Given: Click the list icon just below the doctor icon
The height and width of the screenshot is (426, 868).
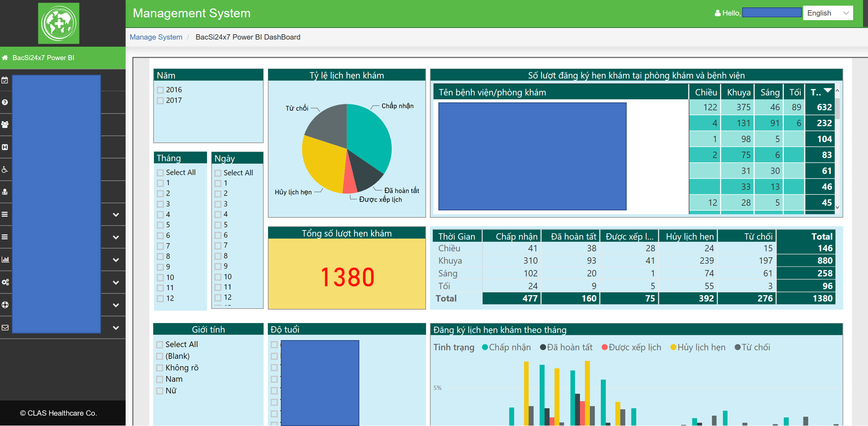Looking at the screenshot, I should 5,214.
